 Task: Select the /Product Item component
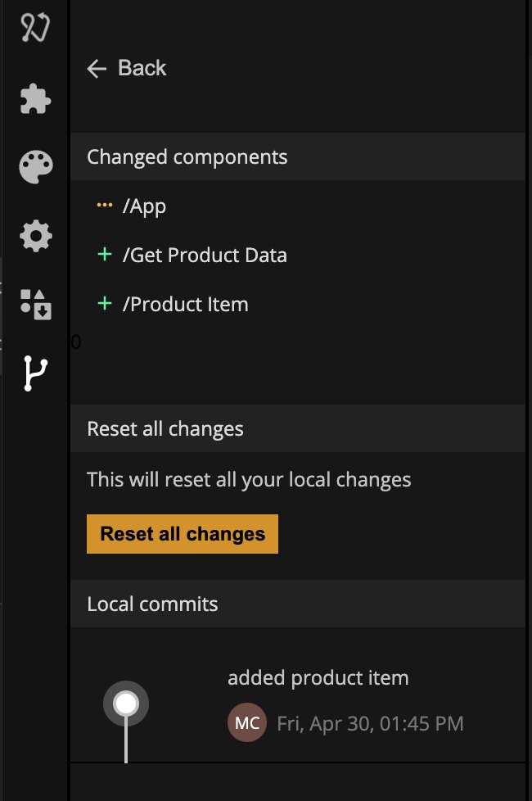(x=298, y=304)
